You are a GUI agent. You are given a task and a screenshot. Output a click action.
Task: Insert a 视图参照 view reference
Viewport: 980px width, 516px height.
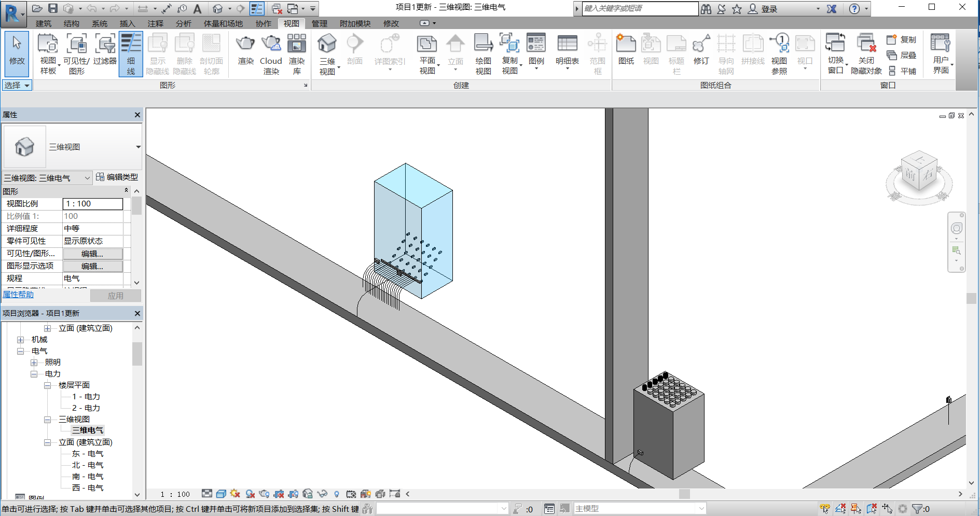coord(779,54)
